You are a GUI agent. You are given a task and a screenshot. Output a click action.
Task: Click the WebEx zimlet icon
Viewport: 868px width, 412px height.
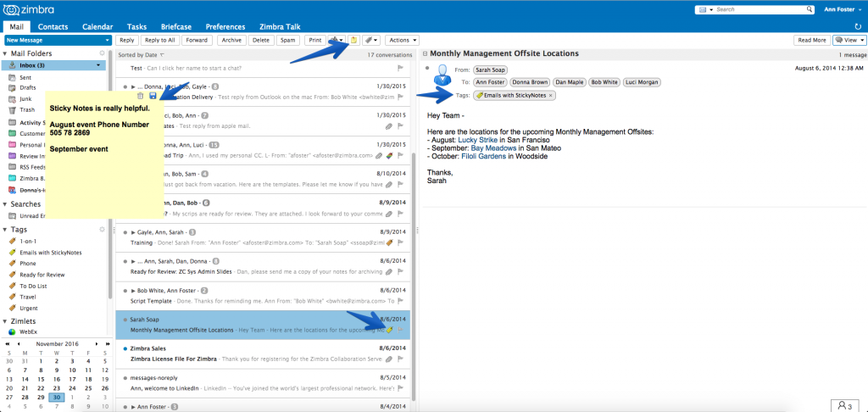click(12, 331)
